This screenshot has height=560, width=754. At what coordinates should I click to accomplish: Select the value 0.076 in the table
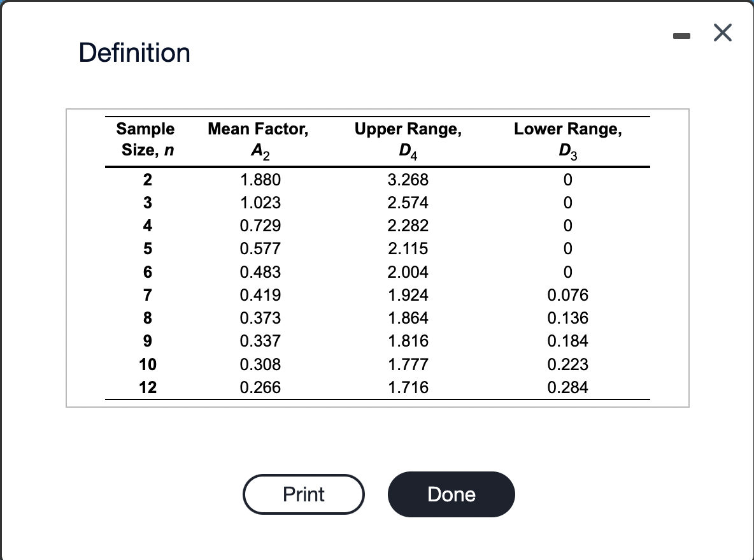tap(567, 295)
